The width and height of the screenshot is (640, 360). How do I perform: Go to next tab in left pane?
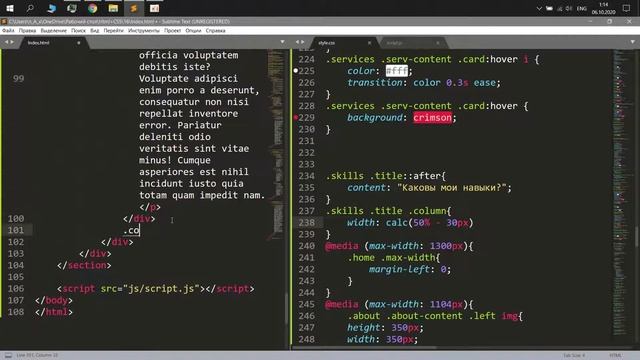12,42
